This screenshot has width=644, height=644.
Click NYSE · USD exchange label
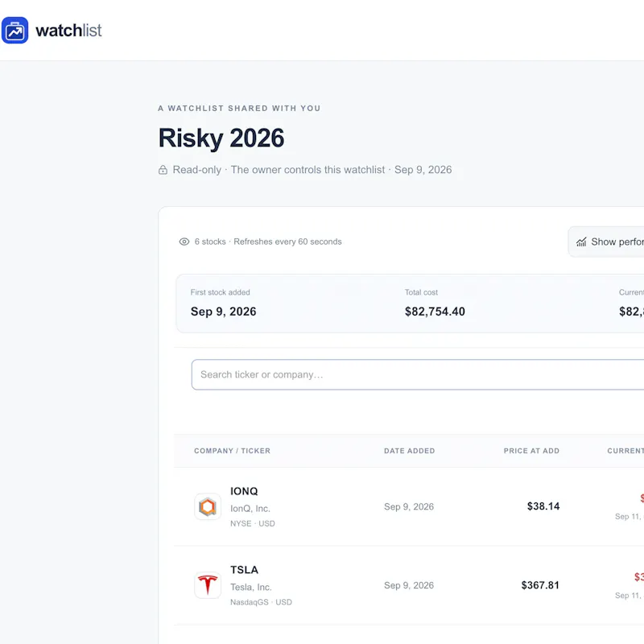253,524
